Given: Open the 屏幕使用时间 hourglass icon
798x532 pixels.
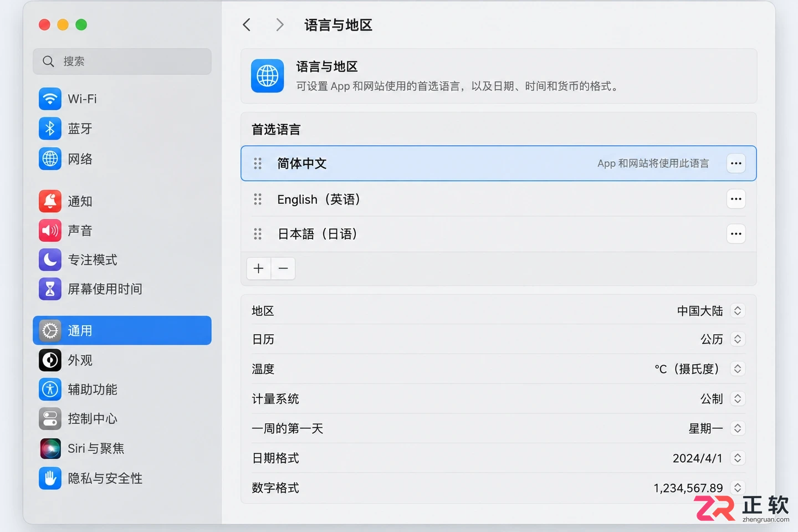Looking at the screenshot, I should (x=50, y=289).
